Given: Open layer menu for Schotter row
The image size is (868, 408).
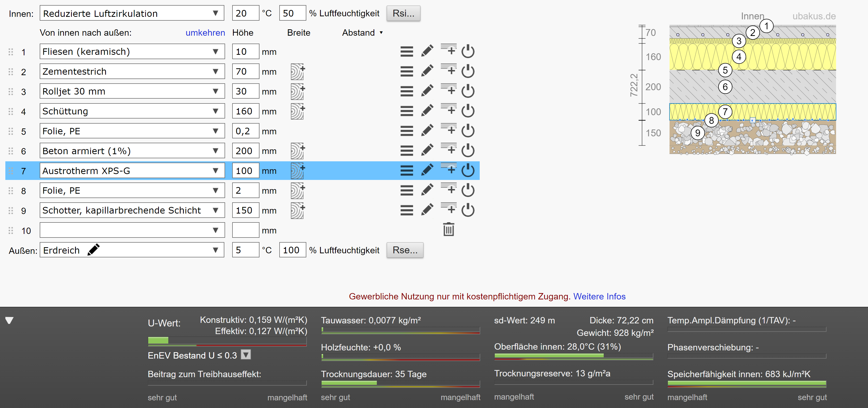Looking at the screenshot, I should click(407, 210).
